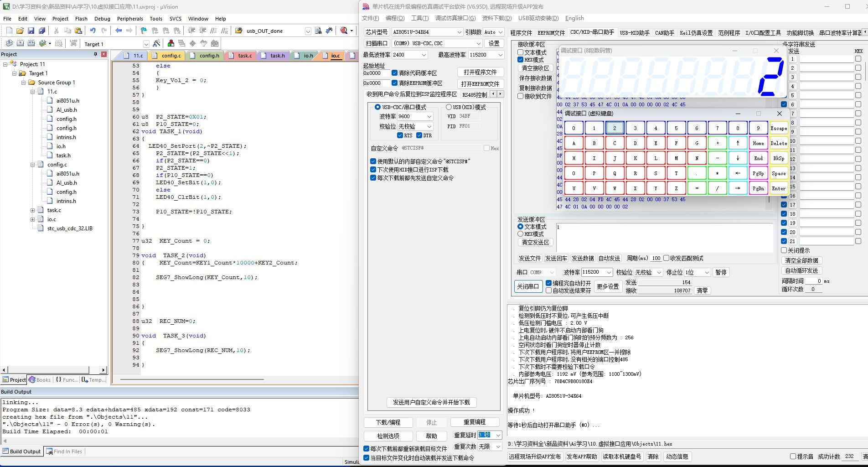The height and width of the screenshot is (467, 868).
Task: Click Paste icon in µVision toolbar
Action: coord(78,31)
